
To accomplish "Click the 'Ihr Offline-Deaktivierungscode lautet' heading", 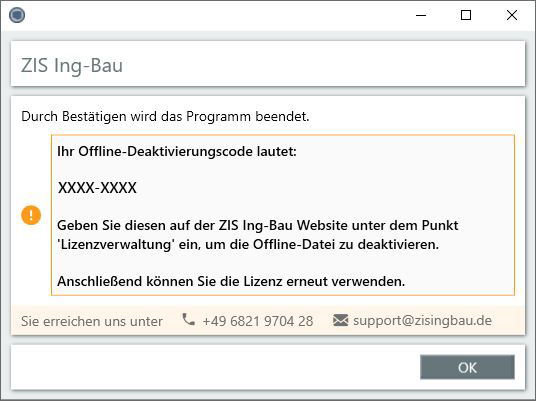I will coord(177,151).
